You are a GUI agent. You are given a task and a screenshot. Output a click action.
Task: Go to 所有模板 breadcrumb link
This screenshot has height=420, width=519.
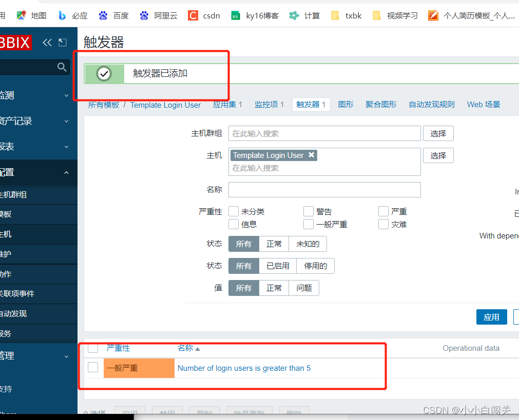coord(104,105)
